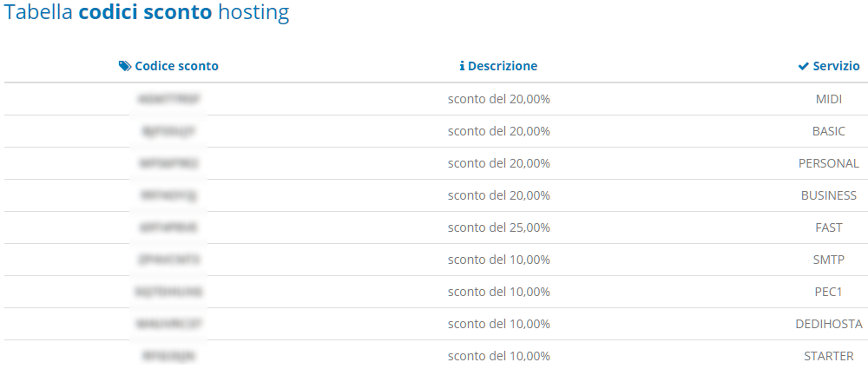Screen dimensions: 868x369
Task: Select the Descrizione column header
Action: [498, 66]
